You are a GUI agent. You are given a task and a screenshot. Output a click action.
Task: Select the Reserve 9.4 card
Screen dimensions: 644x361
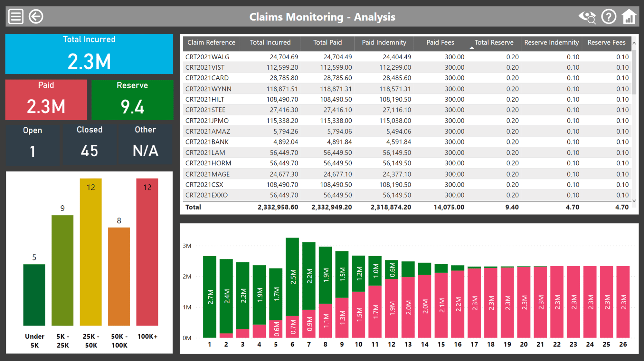click(132, 100)
